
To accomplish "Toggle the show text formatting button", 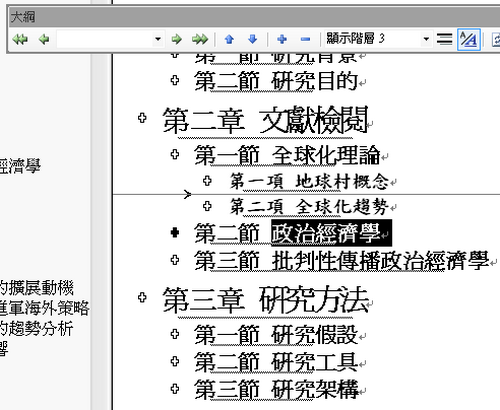I will pyautogui.click(x=469, y=40).
